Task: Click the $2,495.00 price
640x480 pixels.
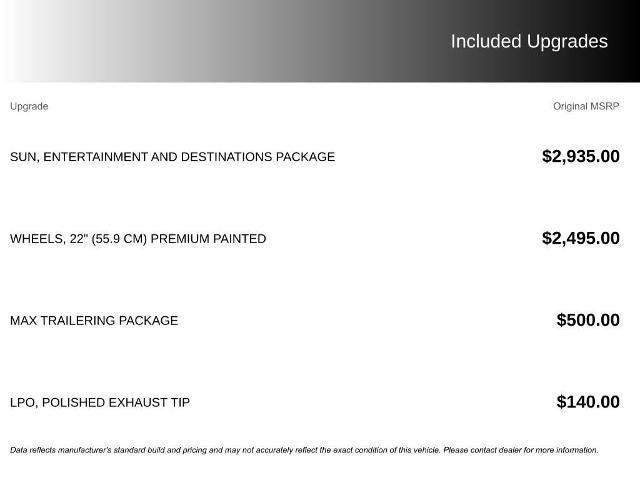Action: pos(580,238)
